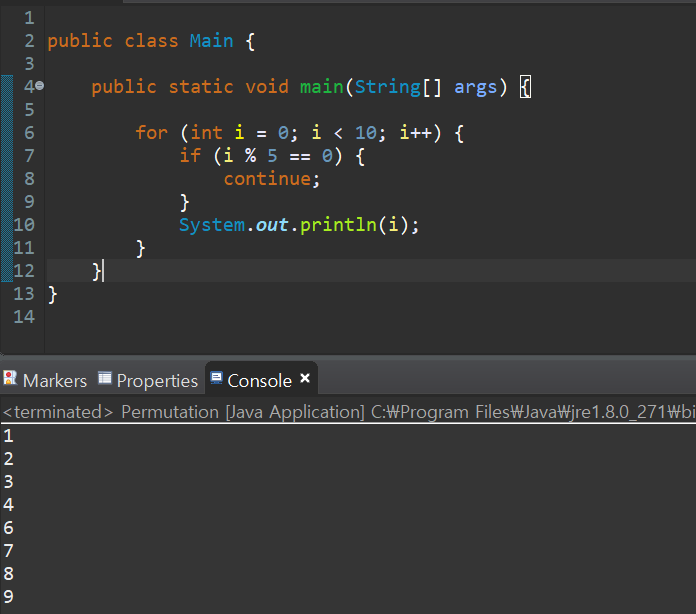Screen dimensions: 696x614
Task: Click line number 10 in gutter
Action: pos(24,225)
